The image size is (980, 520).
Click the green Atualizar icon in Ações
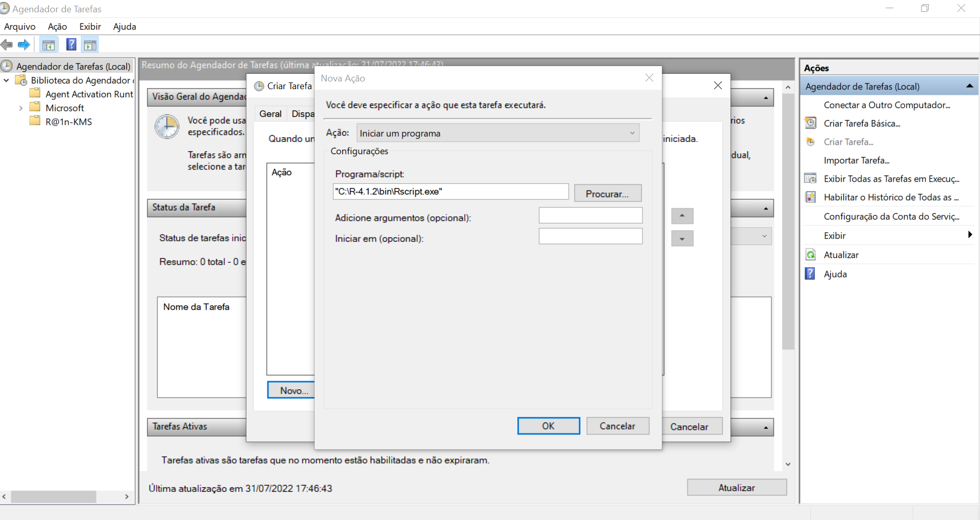point(810,255)
